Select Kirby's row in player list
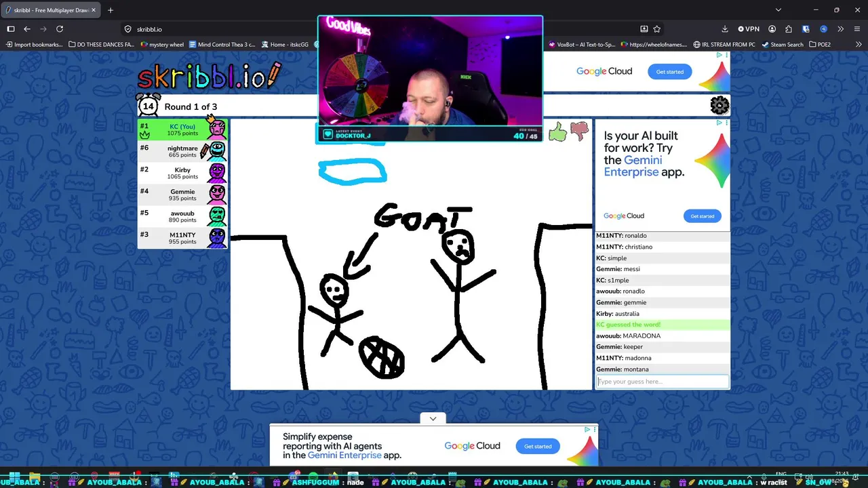The width and height of the screenshot is (868, 488). [182, 173]
